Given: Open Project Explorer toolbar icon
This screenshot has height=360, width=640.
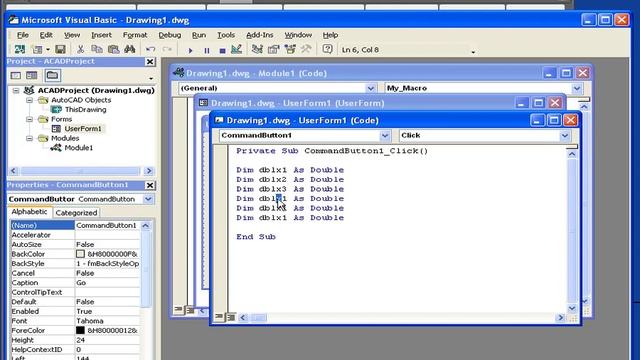Looking at the screenshot, I should click(257, 50).
